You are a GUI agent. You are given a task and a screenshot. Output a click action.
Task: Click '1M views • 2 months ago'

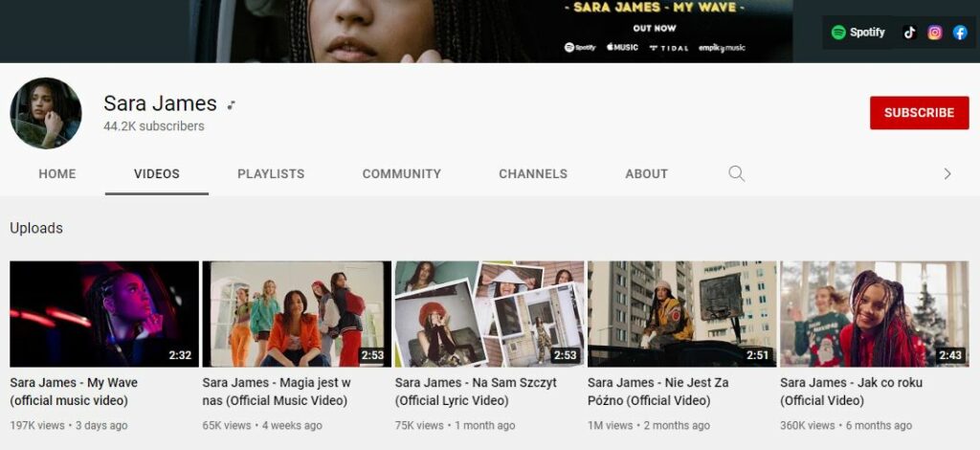[649, 426]
